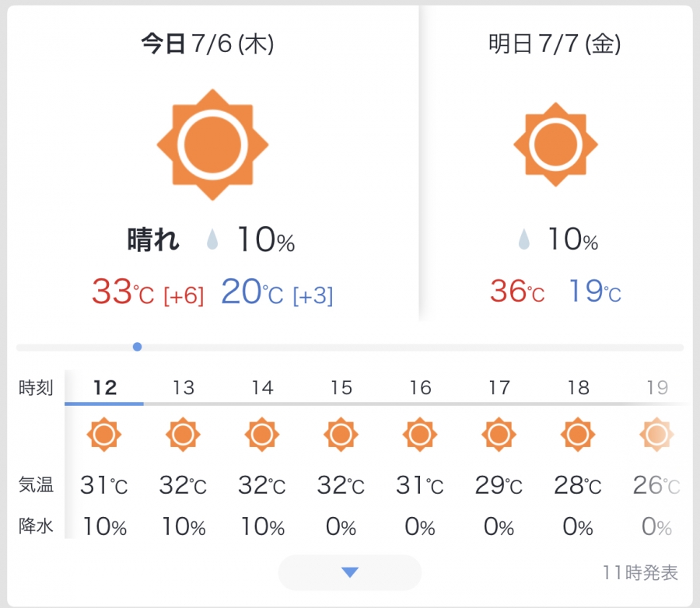The image size is (700, 608).
Task: Click today's raindrop precipitation icon
Action: 212,239
